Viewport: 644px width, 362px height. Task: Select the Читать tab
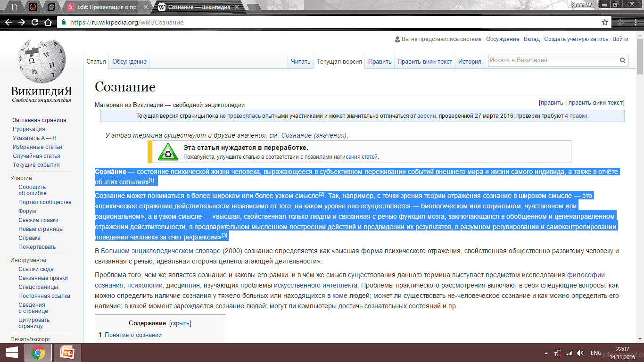click(x=301, y=61)
